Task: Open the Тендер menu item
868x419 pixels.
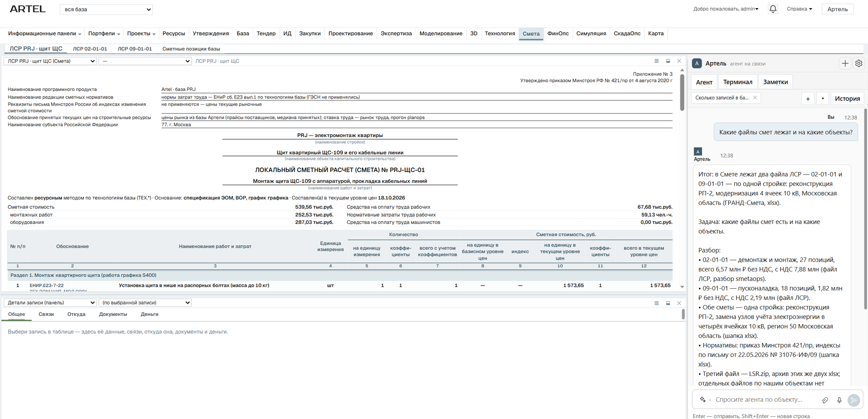Action: 266,33
